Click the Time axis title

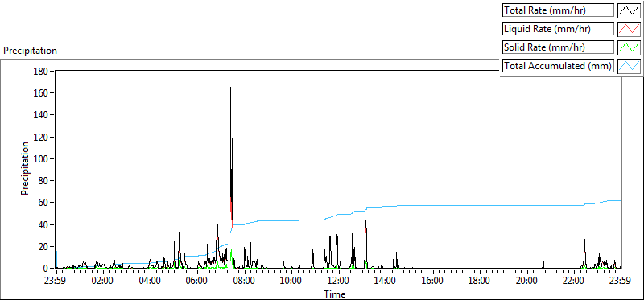click(x=335, y=294)
